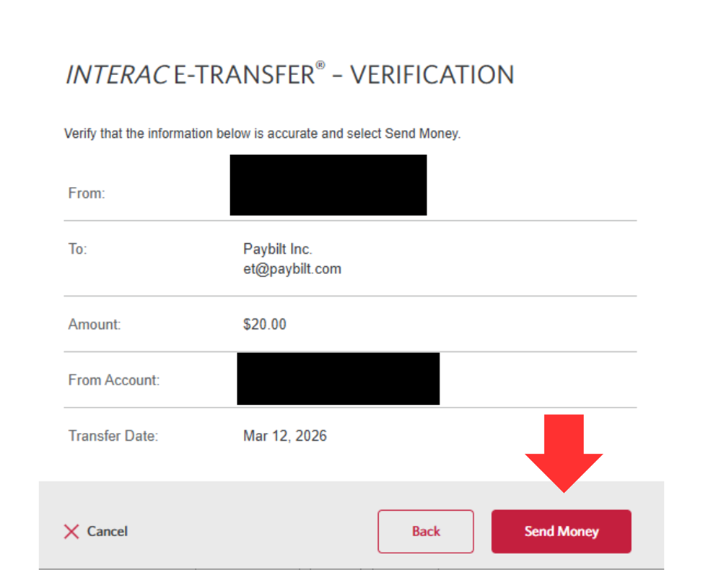Click the "Amount:" row label
Image resolution: width=703 pixels, height=588 pixels.
[x=95, y=325]
